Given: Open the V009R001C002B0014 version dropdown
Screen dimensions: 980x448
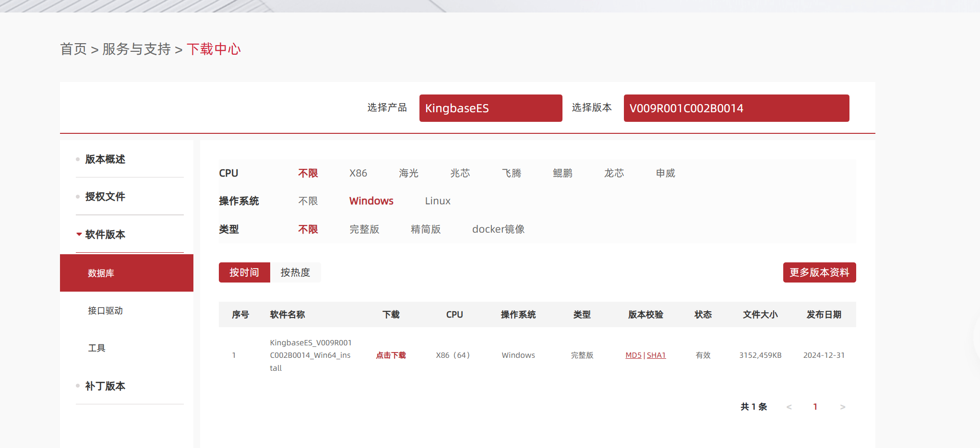Looking at the screenshot, I should click(736, 108).
